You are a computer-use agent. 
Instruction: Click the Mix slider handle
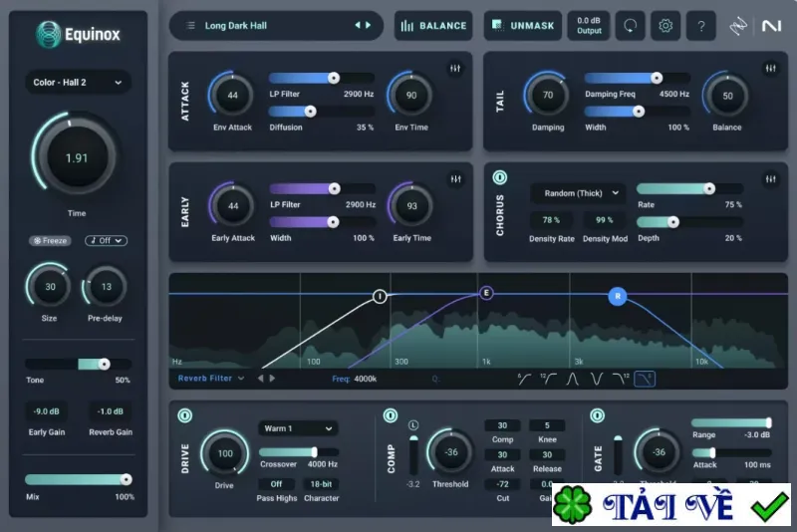[126, 479]
